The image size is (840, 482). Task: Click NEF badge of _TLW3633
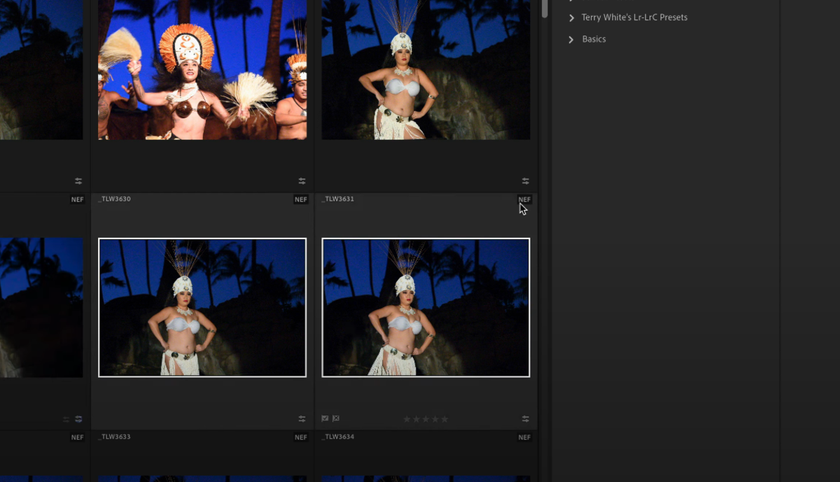(301, 437)
